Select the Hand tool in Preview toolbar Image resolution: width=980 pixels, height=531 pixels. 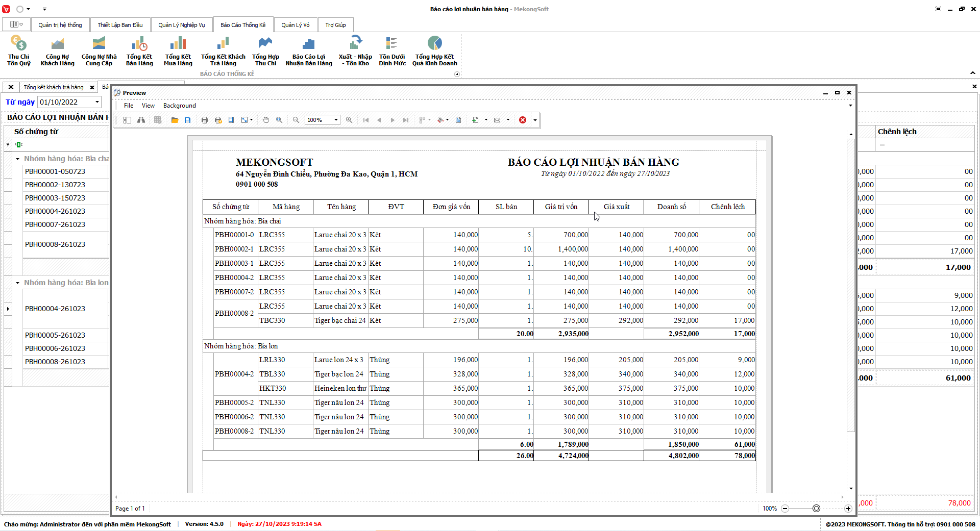pyautogui.click(x=265, y=120)
